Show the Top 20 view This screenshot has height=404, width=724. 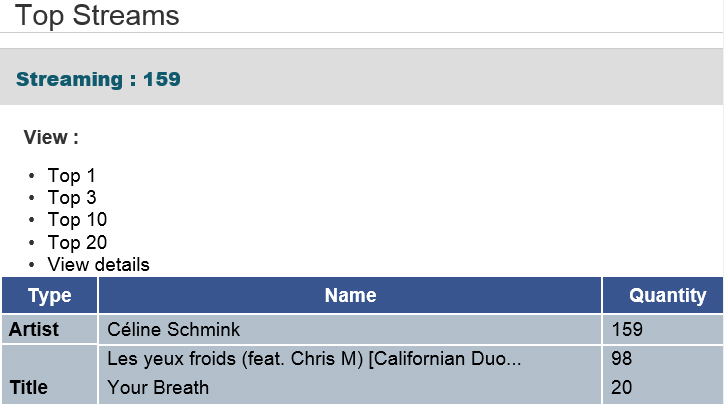point(77,242)
